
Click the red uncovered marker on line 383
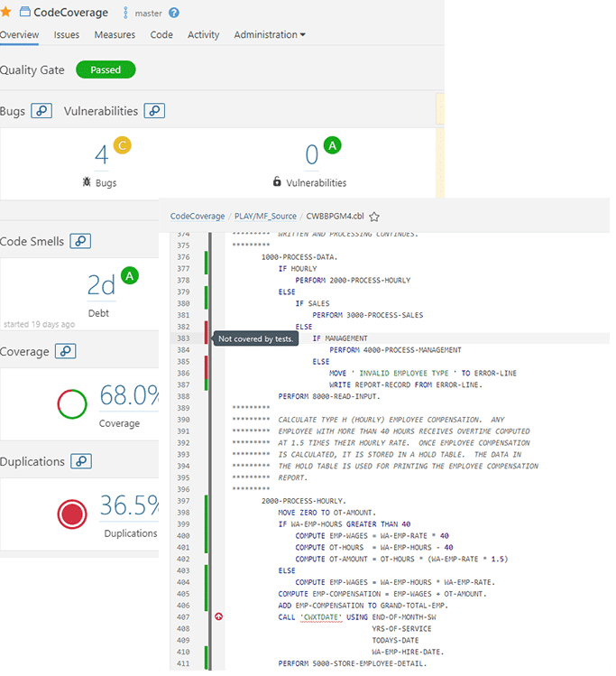pyautogui.click(x=207, y=338)
